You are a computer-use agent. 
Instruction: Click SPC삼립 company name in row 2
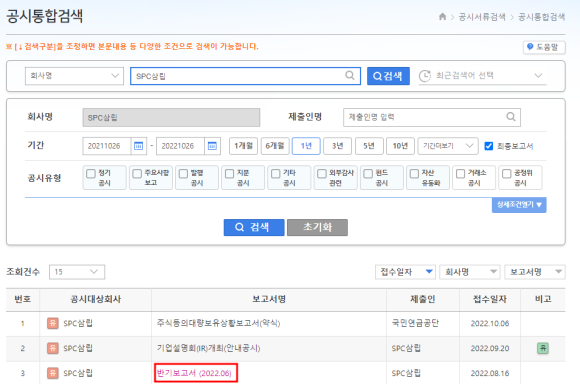(78, 348)
